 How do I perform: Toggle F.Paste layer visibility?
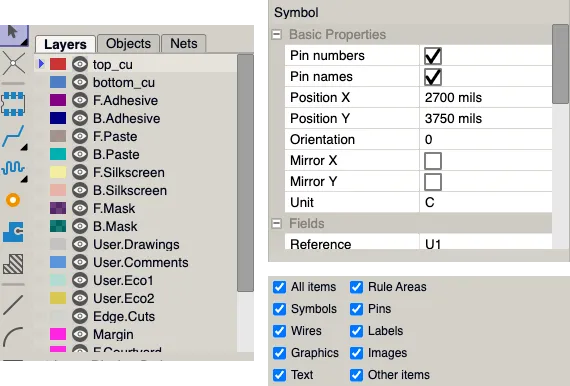(80, 136)
